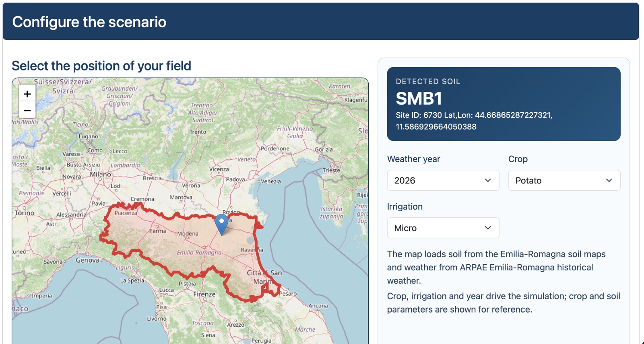Click the La Spezia label on the map
This screenshot has height=344, width=644.
(x=132, y=280)
